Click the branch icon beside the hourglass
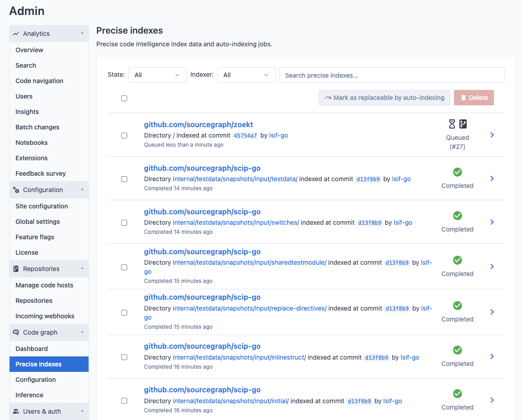Screen dimensions: 523x420 [x=463, y=124]
